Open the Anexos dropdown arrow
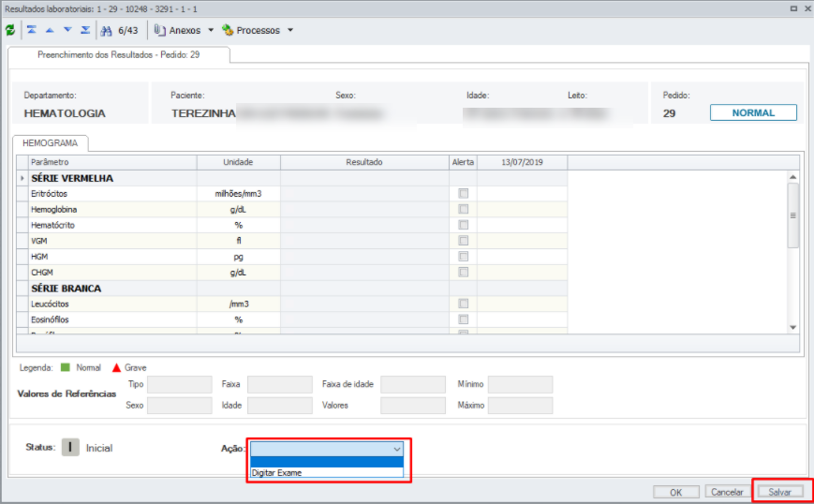Viewport: 814px width, 504px height. pos(211,30)
